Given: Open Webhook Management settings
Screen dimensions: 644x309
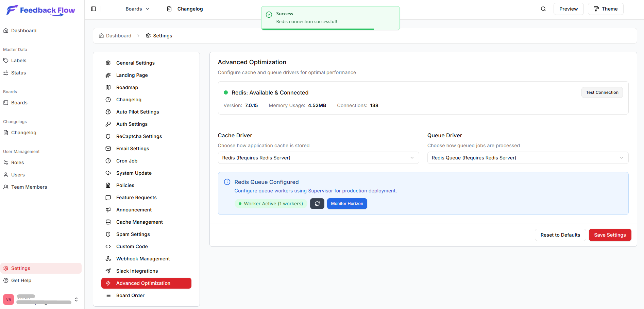Looking at the screenshot, I should coord(143,259).
